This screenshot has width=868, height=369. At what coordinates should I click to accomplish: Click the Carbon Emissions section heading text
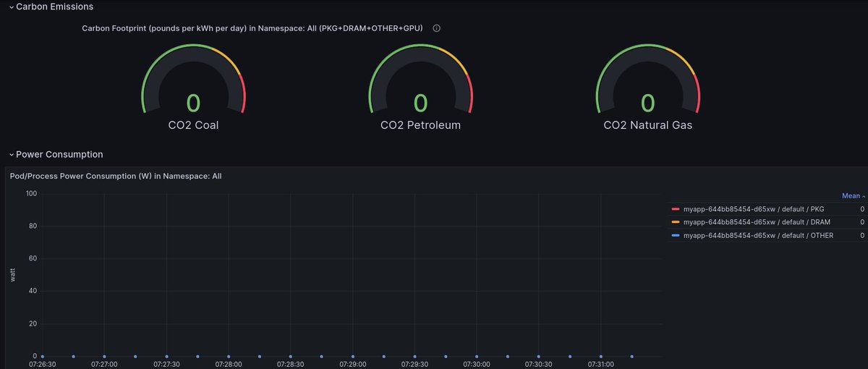[x=55, y=7]
